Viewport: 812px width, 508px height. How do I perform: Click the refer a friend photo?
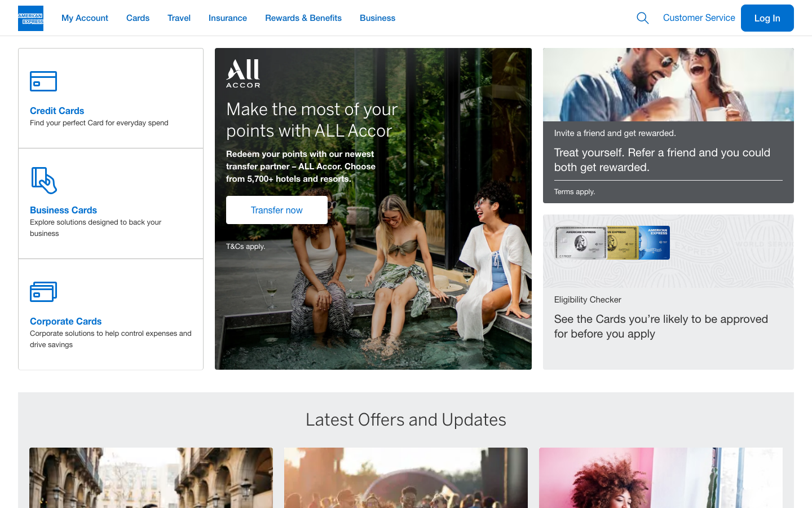point(668,85)
